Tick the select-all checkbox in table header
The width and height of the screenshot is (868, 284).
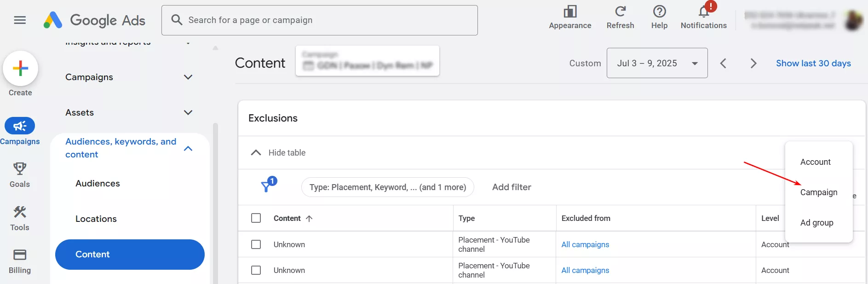click(x=256, y=218)
